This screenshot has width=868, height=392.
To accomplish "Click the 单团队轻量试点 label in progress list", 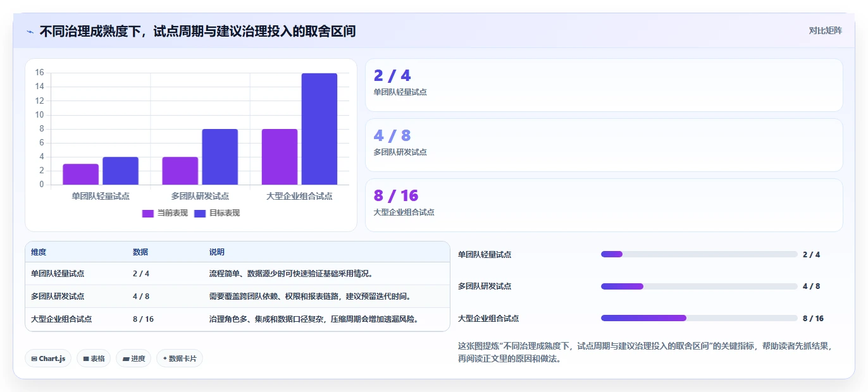I will [x=485, y=255].
